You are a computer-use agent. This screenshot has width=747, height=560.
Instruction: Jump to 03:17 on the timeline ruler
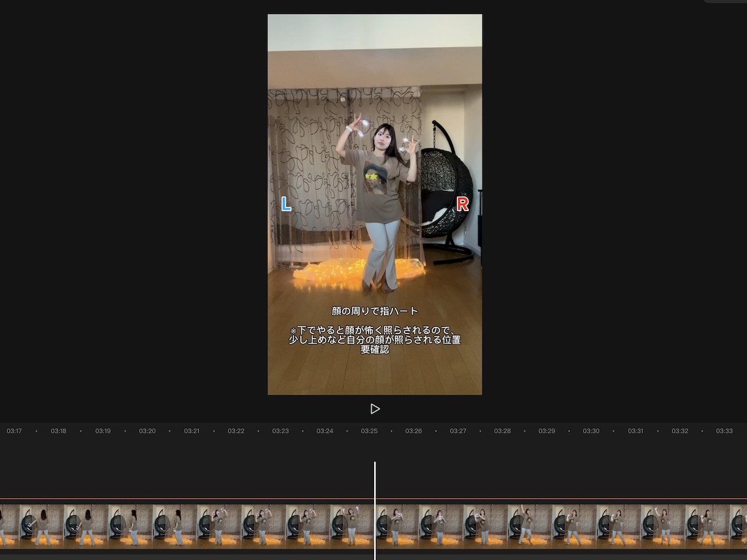point(14,431)
